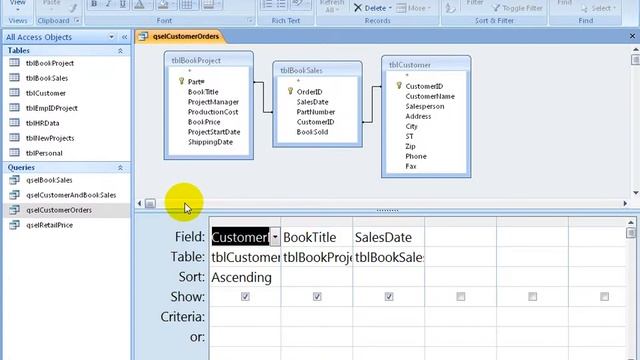Select Phone field in tblCustomer list

[416, 156]
